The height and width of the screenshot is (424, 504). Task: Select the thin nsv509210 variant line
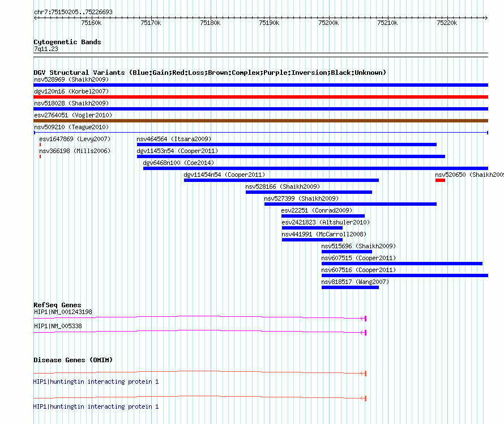260,133
